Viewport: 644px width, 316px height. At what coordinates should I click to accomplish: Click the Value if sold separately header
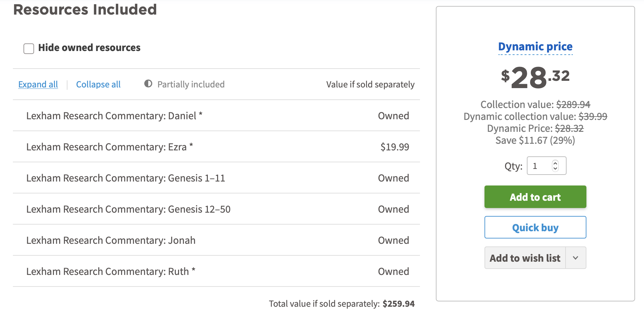coord(370,84)
